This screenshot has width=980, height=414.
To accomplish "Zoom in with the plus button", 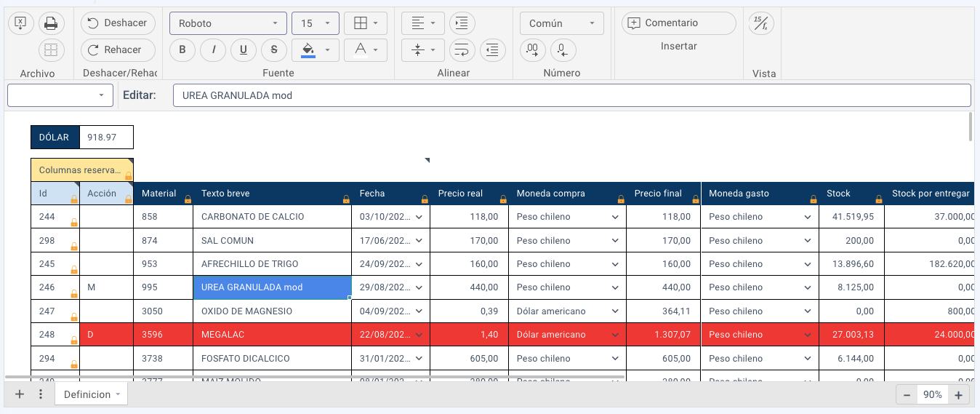I will click(x=958, y=395).
